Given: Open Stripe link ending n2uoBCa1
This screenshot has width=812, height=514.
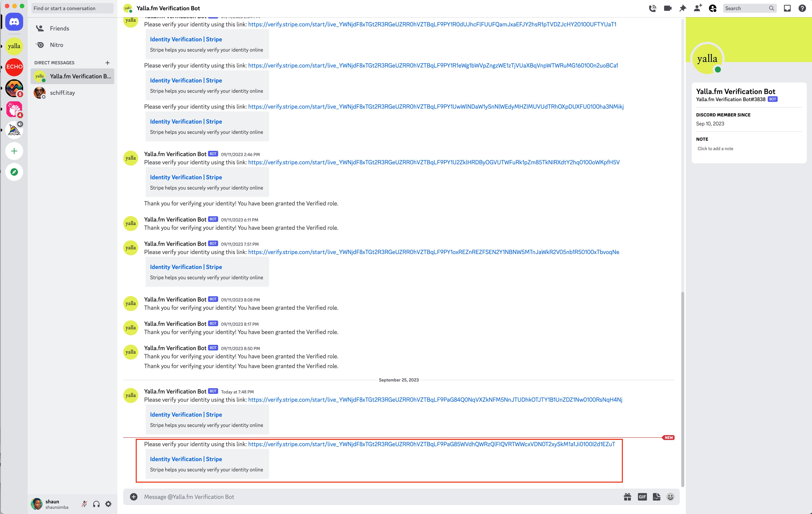Looking at the screenshot, I should coord(433,65).
